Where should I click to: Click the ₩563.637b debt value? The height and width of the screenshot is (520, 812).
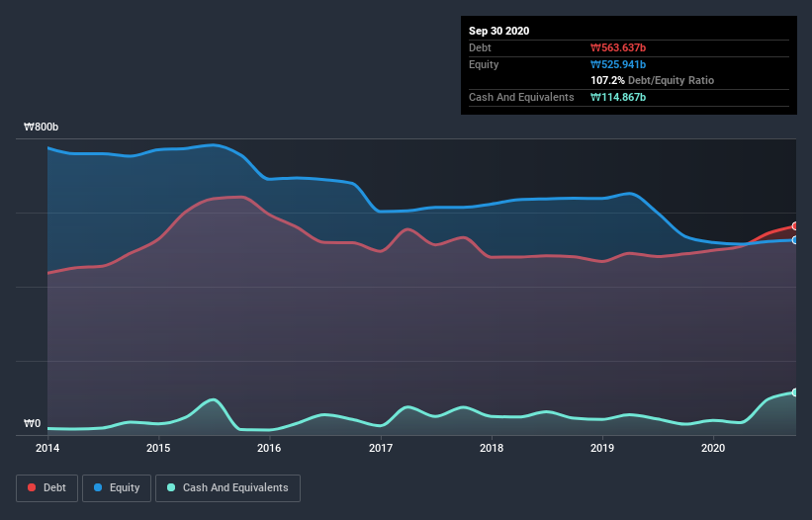point(618,47)
